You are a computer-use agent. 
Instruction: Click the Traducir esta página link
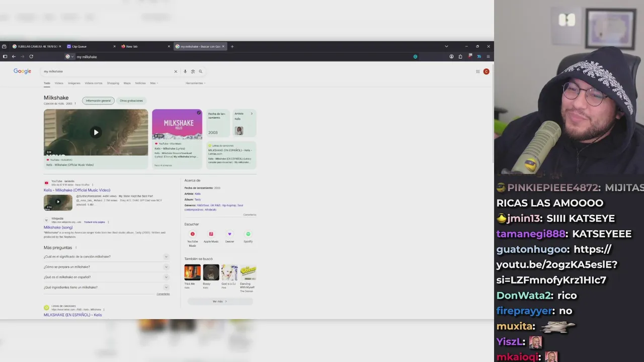point(95,222)
